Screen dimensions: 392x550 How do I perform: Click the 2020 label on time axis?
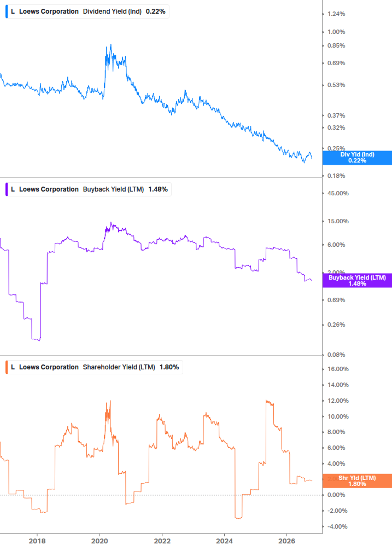coord(100,541)
